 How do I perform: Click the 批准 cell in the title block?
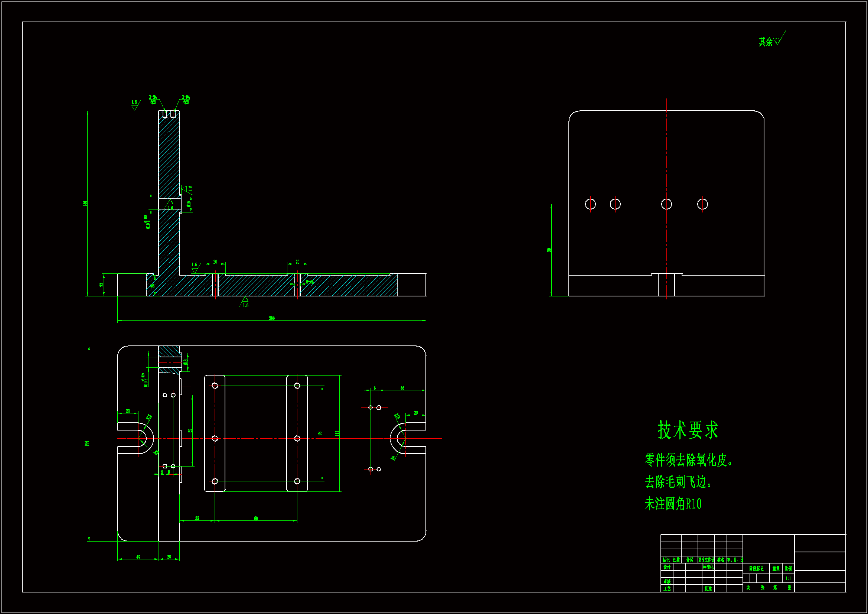click(x=708, y=589)
